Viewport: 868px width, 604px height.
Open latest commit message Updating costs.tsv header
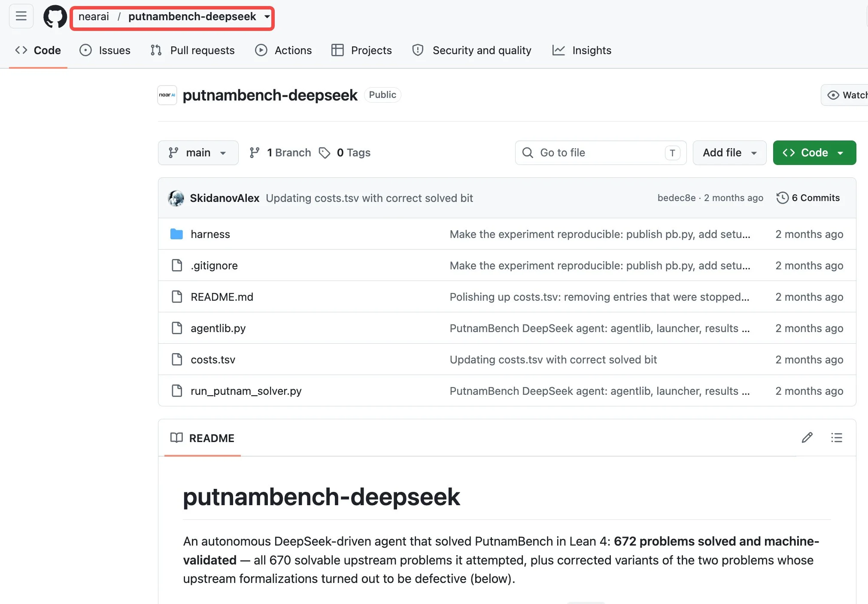[369, 198]
